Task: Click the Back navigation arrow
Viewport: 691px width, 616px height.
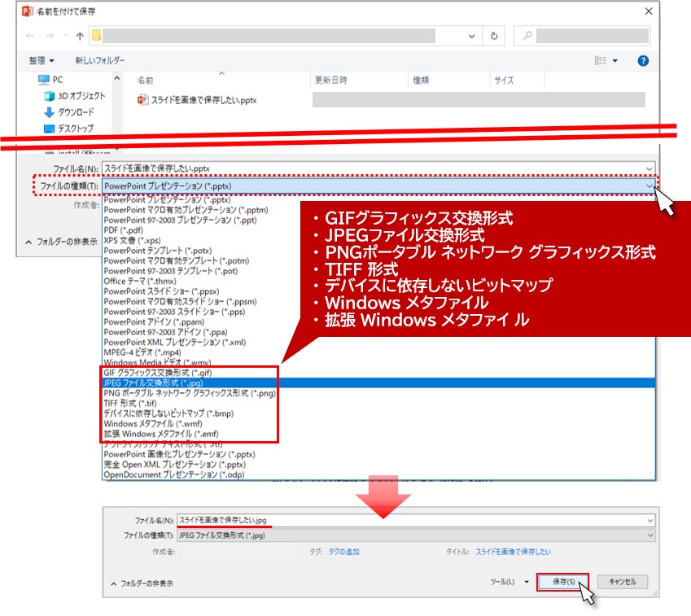Action: tap(30, 37)
